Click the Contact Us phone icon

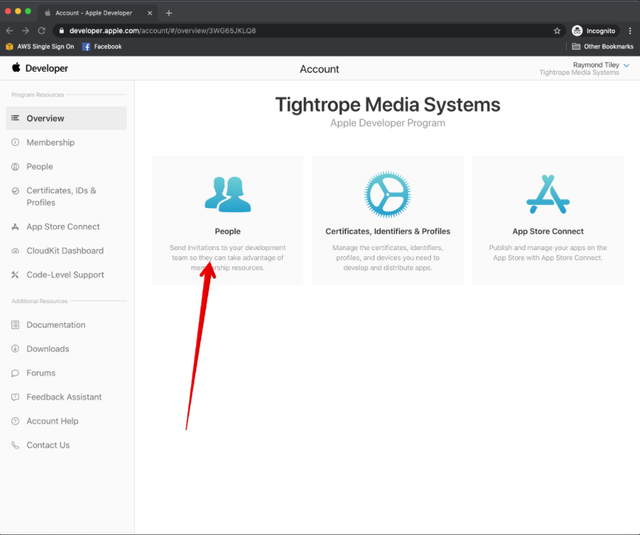[x=15, y=445]
